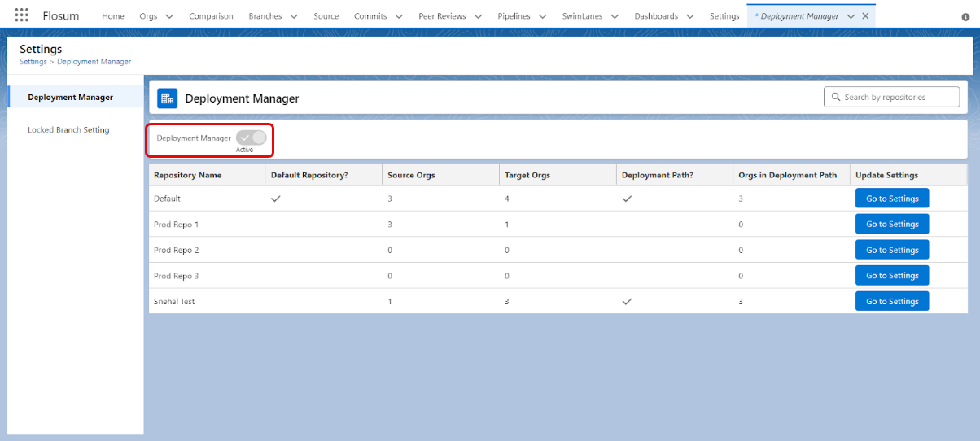Expand the Dashboards dropdown chevron
This screenshot has height=441, width=980.
(689, 16)
